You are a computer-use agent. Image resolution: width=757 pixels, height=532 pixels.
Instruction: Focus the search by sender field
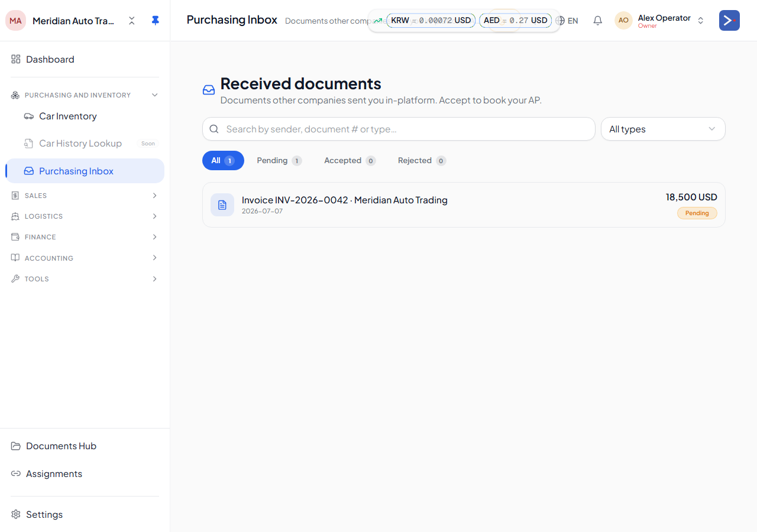tap(399, 129)
